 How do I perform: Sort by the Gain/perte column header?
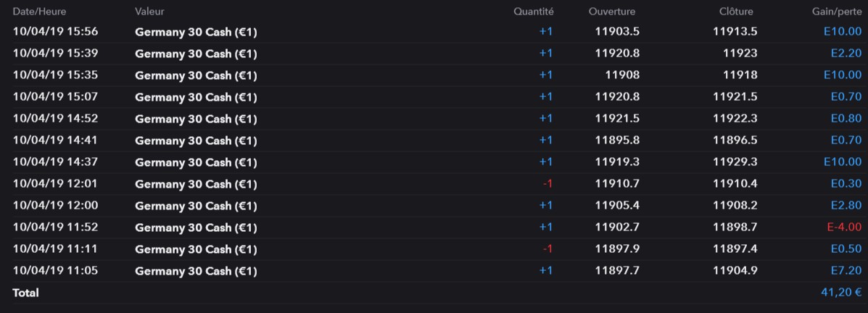coord(838,11)
